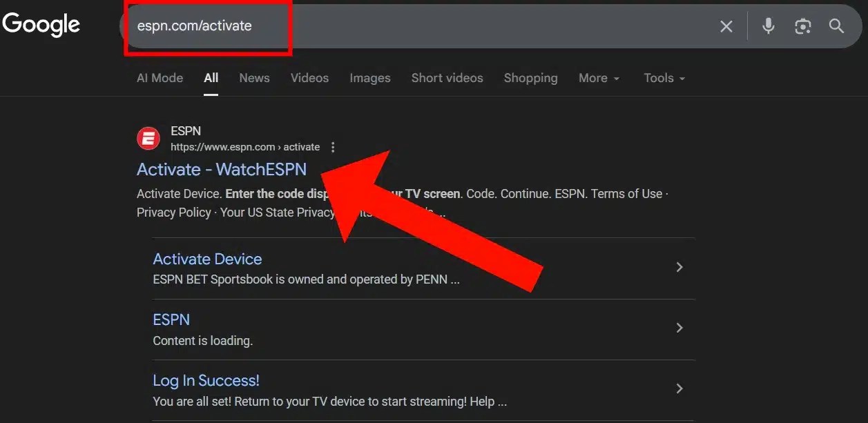Open the Images tab
This screenshot has width=868, height=423.
(x=370, y=78)
